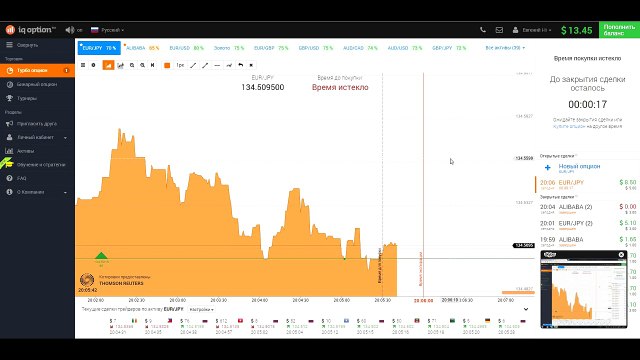Expand Личный кабинет submenu arrow
Viewport: 640px width, 360px height.
pyautogui.click(x=65, y=138)
